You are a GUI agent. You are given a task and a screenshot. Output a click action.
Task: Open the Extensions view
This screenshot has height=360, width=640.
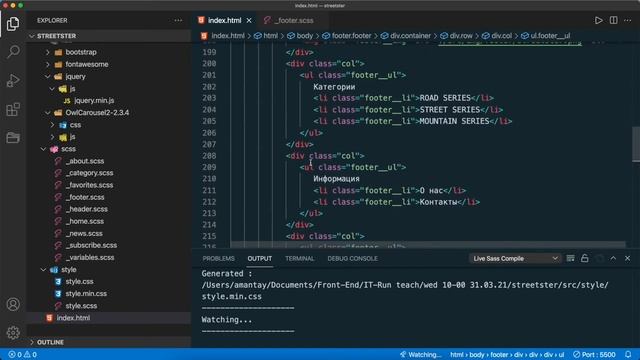click(x=13, y=109)
